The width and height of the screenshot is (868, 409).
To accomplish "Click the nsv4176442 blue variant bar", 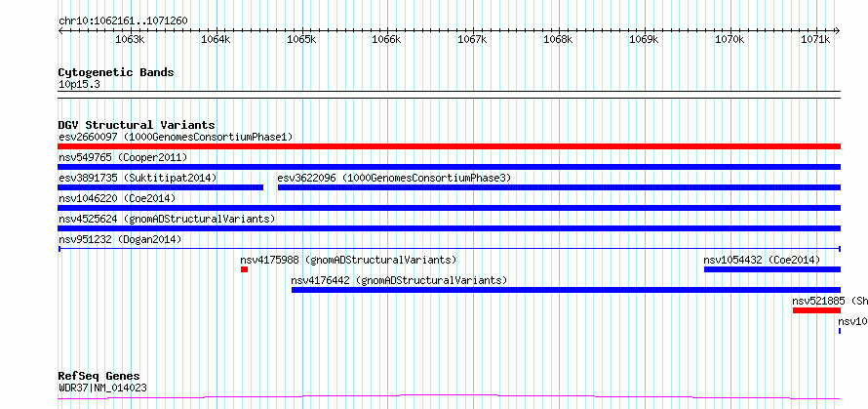I will (x=567, y=290).
